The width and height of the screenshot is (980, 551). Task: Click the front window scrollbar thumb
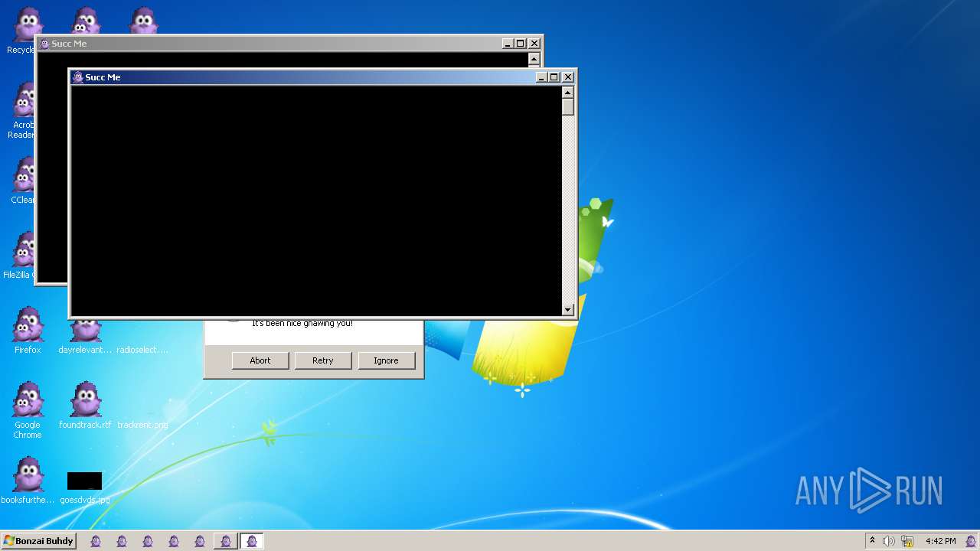(568, 107)
